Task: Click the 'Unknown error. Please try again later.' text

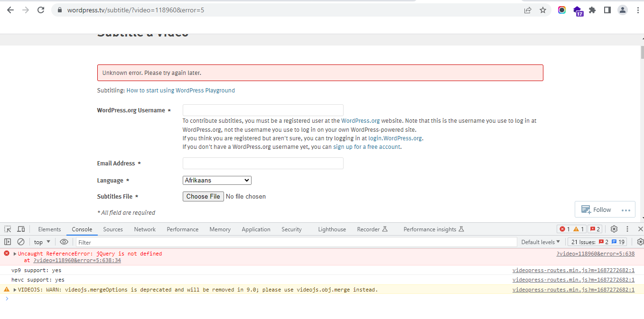Action: pos(152,73)
